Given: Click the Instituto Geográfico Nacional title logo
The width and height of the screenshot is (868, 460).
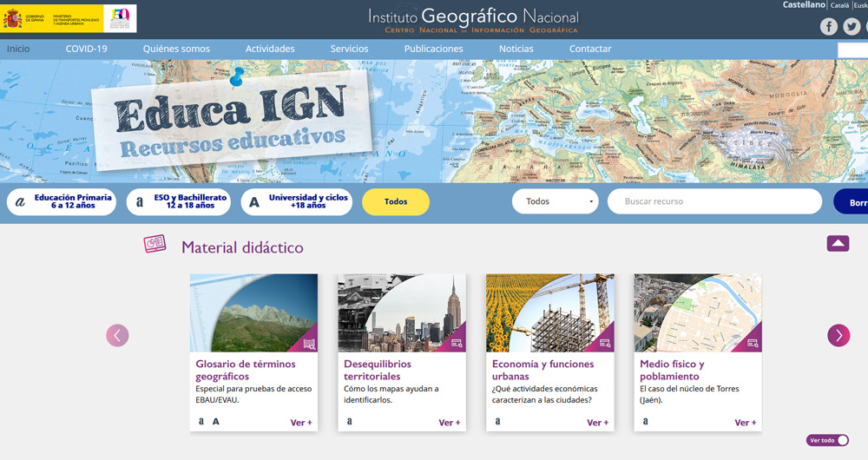Looking at the screenshot, I should coord(473,20).
